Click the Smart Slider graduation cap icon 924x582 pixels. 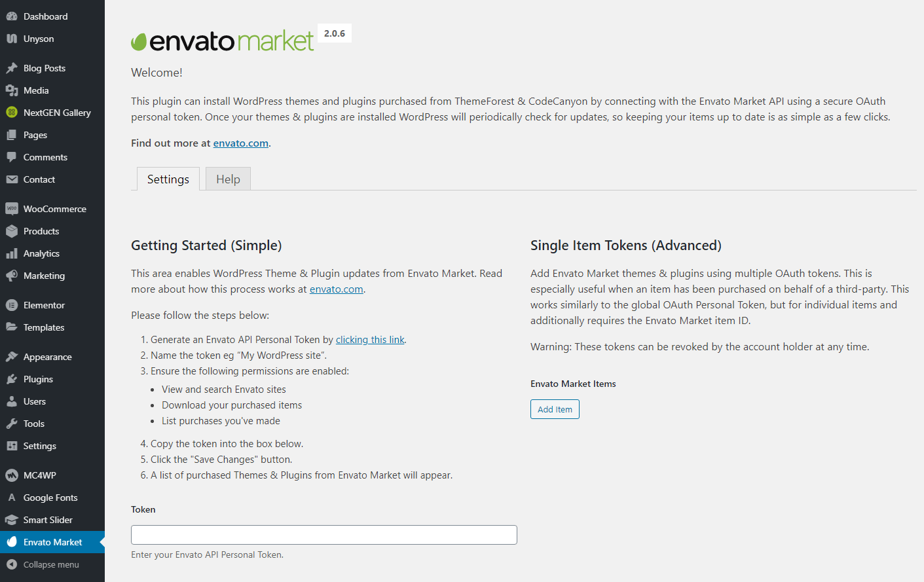coord(12,520)
